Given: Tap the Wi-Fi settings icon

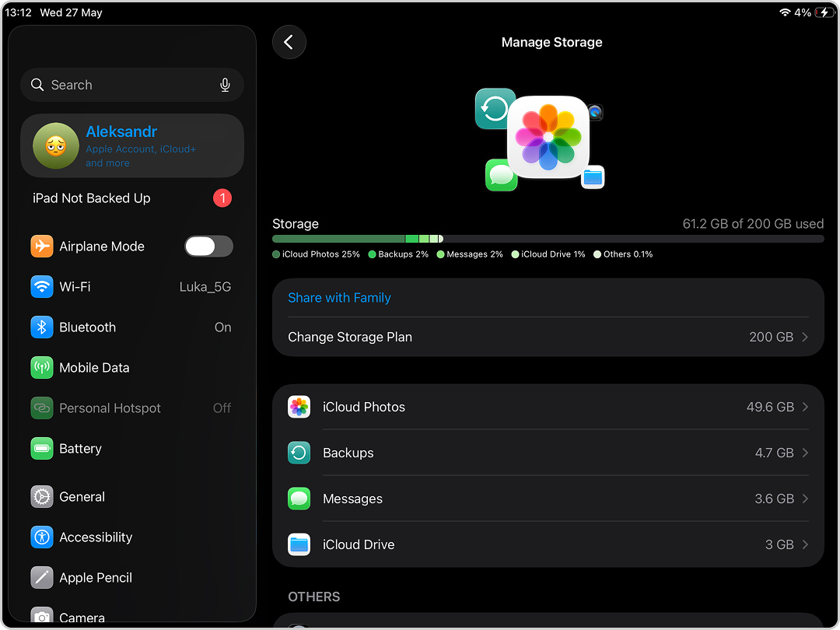Looking at the screenshot, I should point(42,286).
